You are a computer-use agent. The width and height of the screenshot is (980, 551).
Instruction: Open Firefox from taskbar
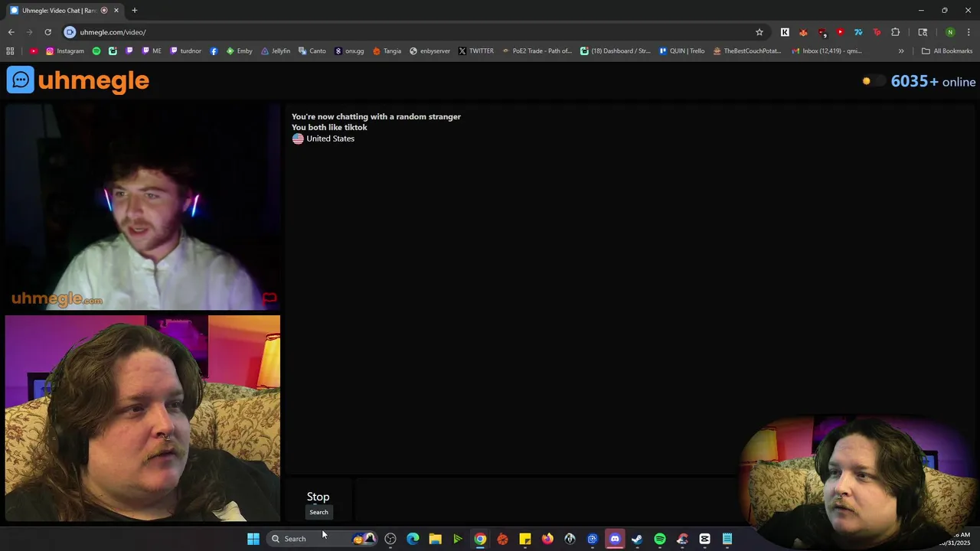coord(547,539)
